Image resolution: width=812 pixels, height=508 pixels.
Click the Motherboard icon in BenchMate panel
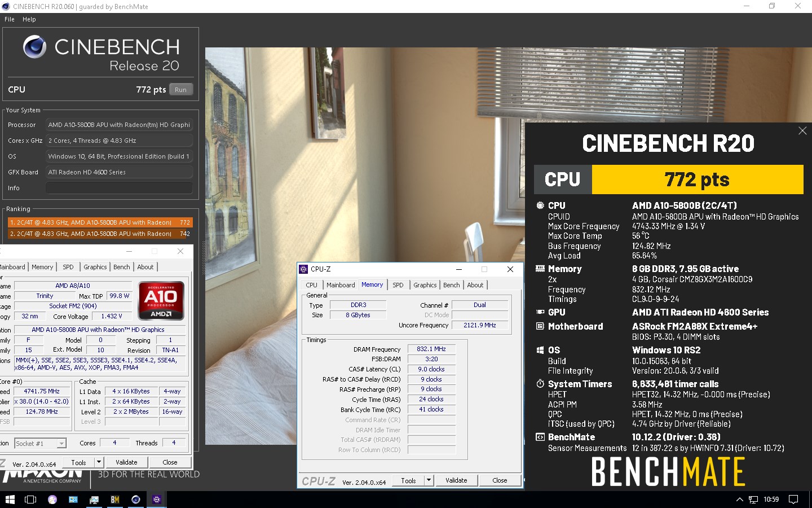point(540,326)
